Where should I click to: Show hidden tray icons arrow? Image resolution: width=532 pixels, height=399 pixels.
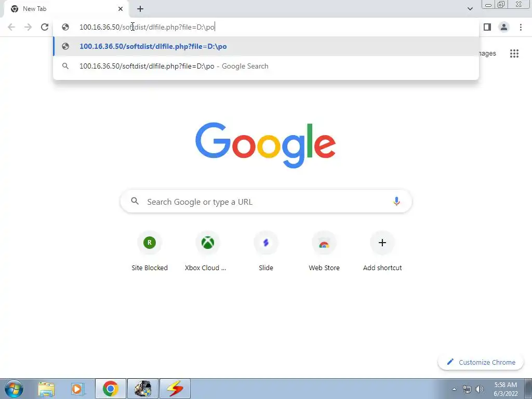pos(454,389)
